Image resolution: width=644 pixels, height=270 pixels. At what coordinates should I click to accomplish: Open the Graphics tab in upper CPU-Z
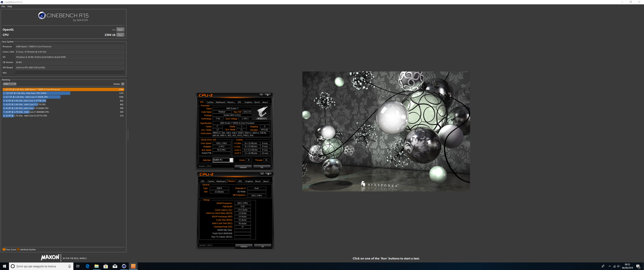click(249, 102)
